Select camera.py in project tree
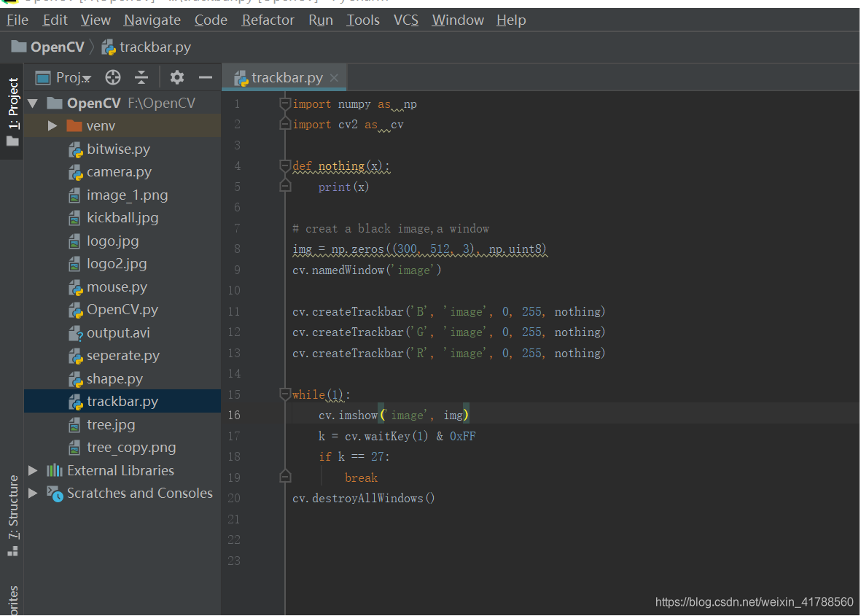This screenshot has height=616, width=861. click(119, 172)
